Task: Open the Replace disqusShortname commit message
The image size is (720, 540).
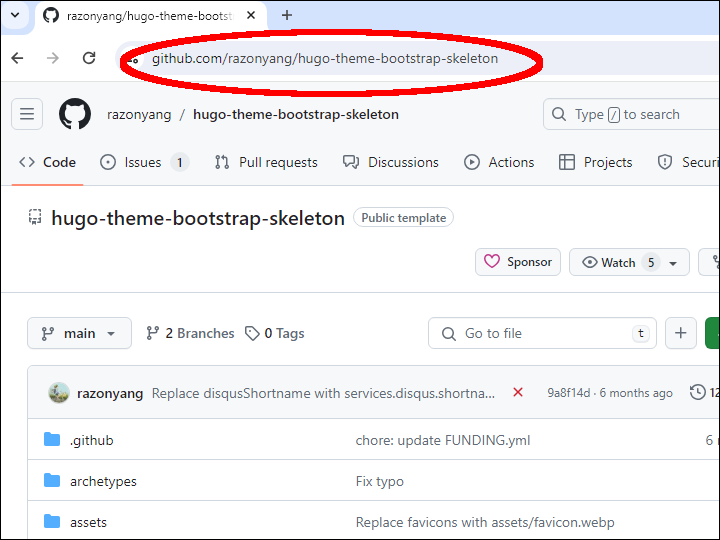Action: point(323,394)
